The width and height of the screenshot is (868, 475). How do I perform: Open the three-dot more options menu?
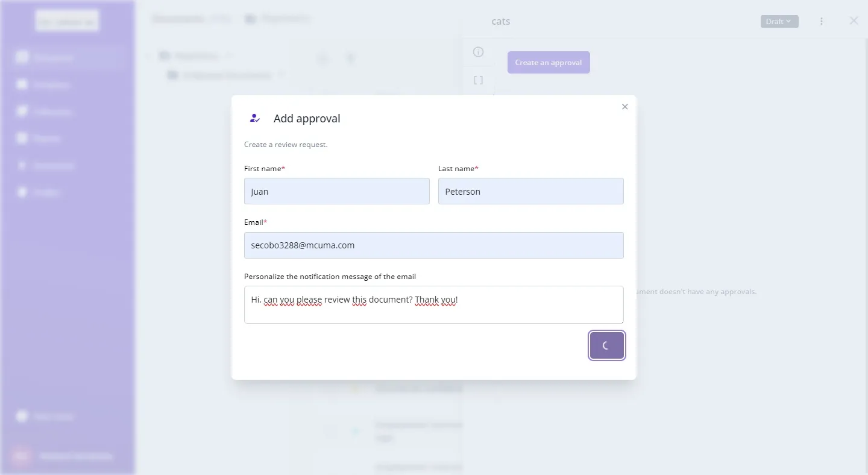pos(822,22)
